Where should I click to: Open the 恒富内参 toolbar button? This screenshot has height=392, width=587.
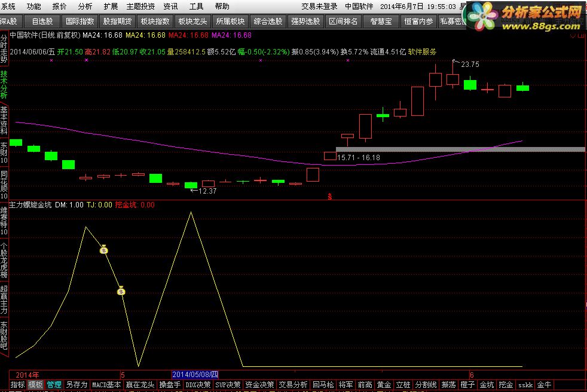pyautogui.click(x=418, y=22)
